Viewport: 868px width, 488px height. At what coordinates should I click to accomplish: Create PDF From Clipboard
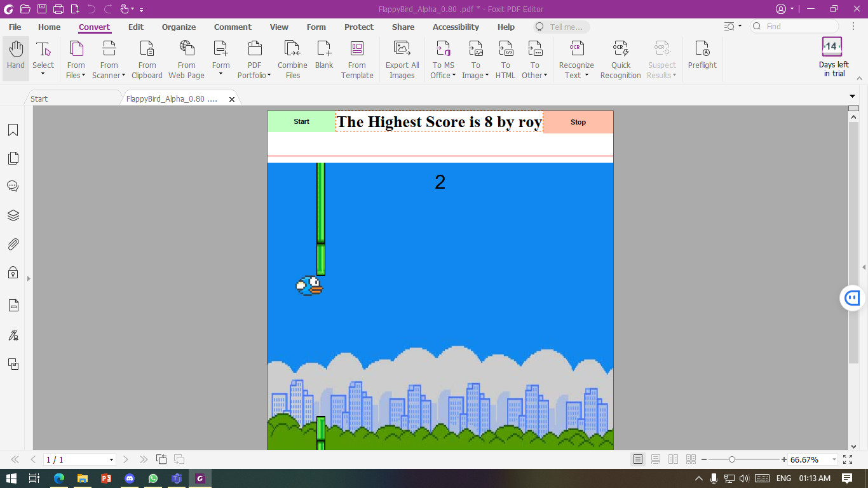(147, 58)
